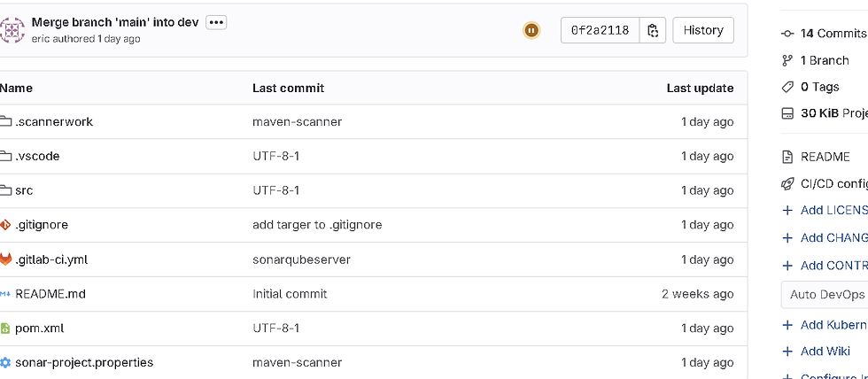
Task: Click the .gitignore git file icon
Action: [5, 225]
